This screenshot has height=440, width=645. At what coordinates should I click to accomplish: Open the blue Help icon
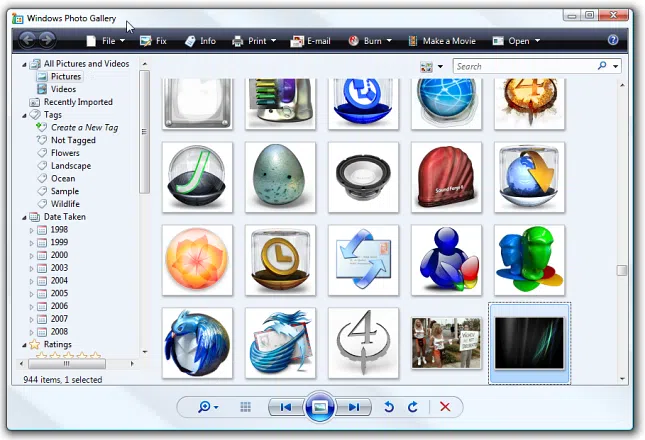[613, 40]
